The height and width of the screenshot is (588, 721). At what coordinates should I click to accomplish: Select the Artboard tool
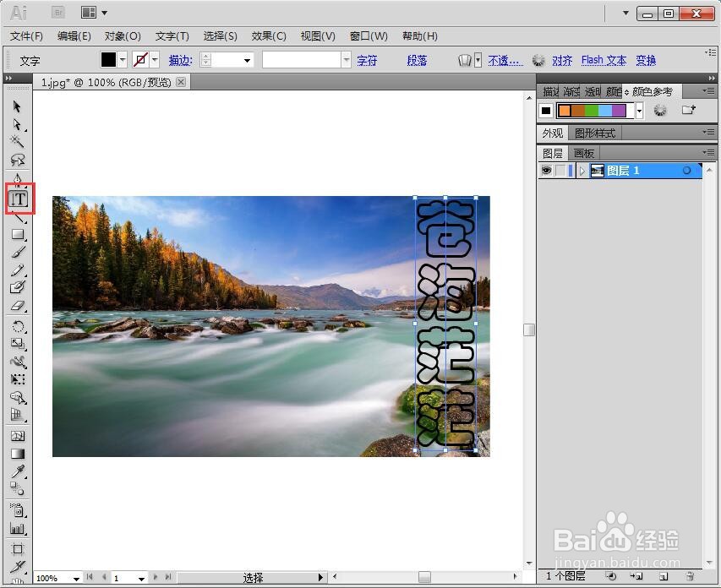pyautogui.click(x=18, y=549)
